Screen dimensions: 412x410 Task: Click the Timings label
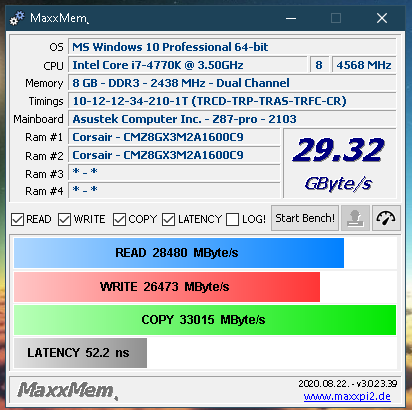pyautogui.click(x=46, y=101)
